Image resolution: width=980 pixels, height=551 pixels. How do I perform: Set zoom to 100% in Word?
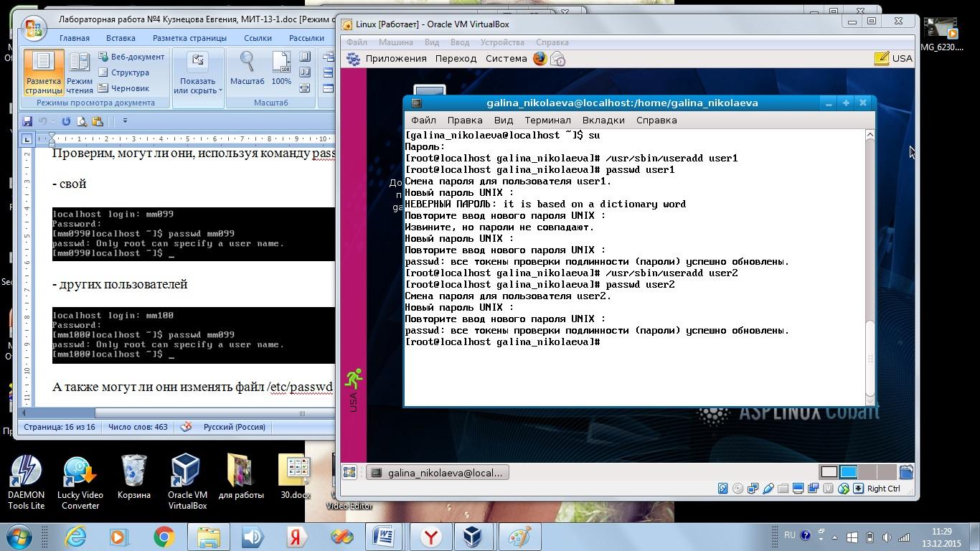click(x=281, y=69)
